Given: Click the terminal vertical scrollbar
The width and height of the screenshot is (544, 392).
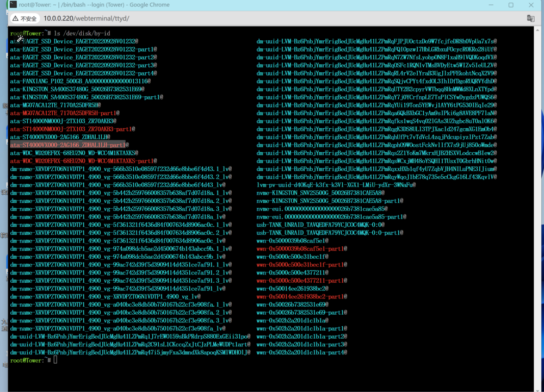Looking at the screenshot, I should tap(538, 208).
